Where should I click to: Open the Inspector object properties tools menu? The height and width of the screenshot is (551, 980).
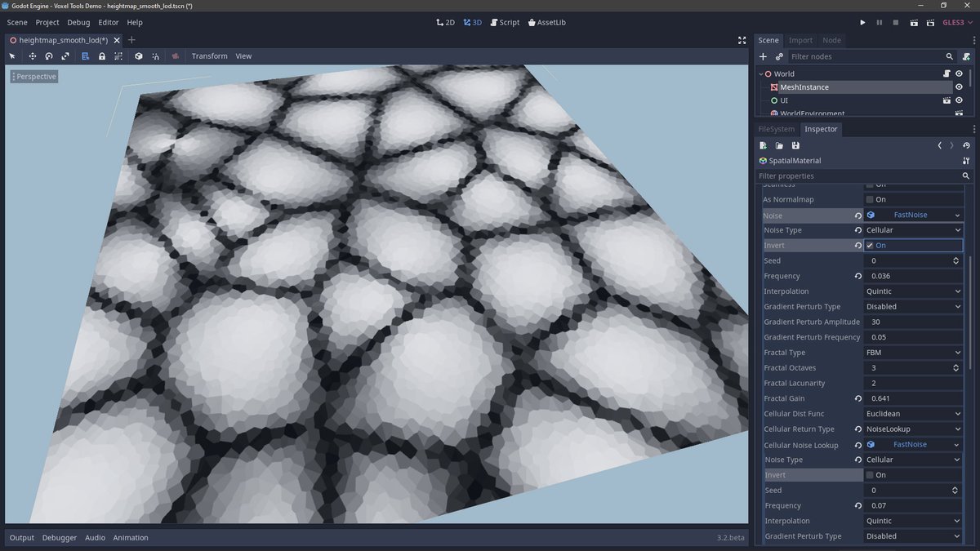[966, 161]
